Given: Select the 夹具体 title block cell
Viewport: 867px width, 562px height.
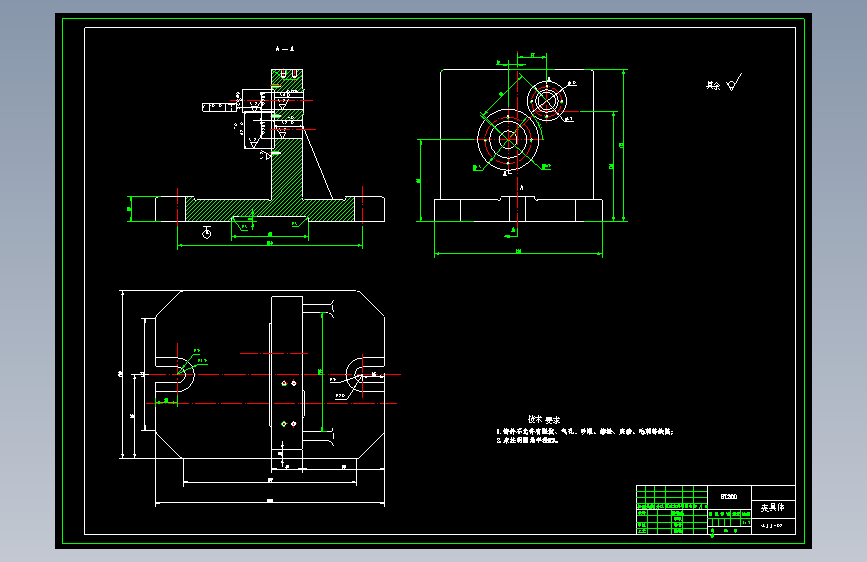Looking at the screenshot, I should pyautogui.click(x=772, y=507).
